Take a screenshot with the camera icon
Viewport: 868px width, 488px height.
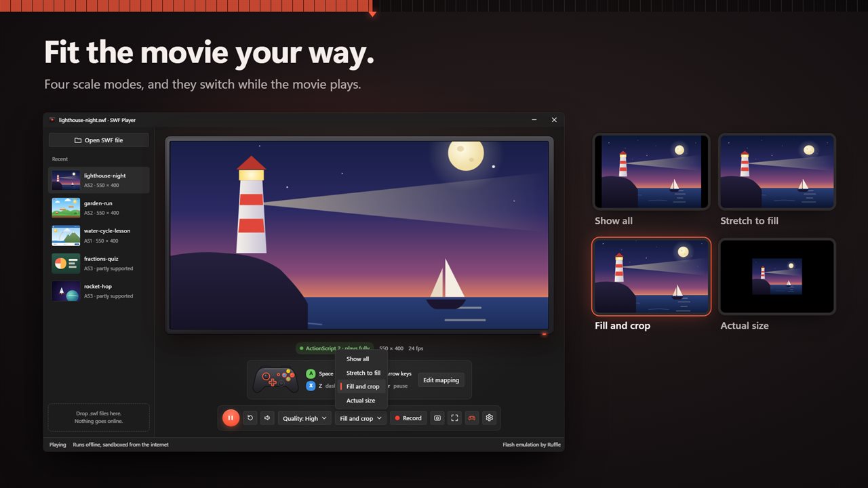pos(437,418)
